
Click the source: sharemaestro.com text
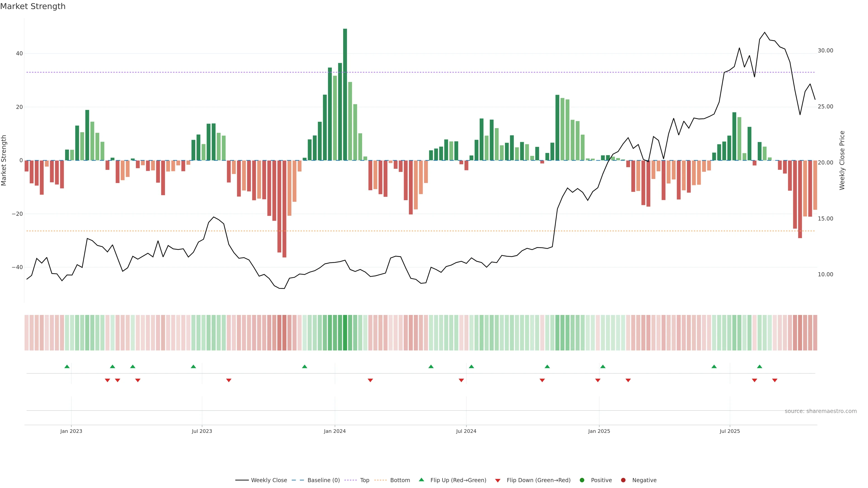(x=821, y=411)
